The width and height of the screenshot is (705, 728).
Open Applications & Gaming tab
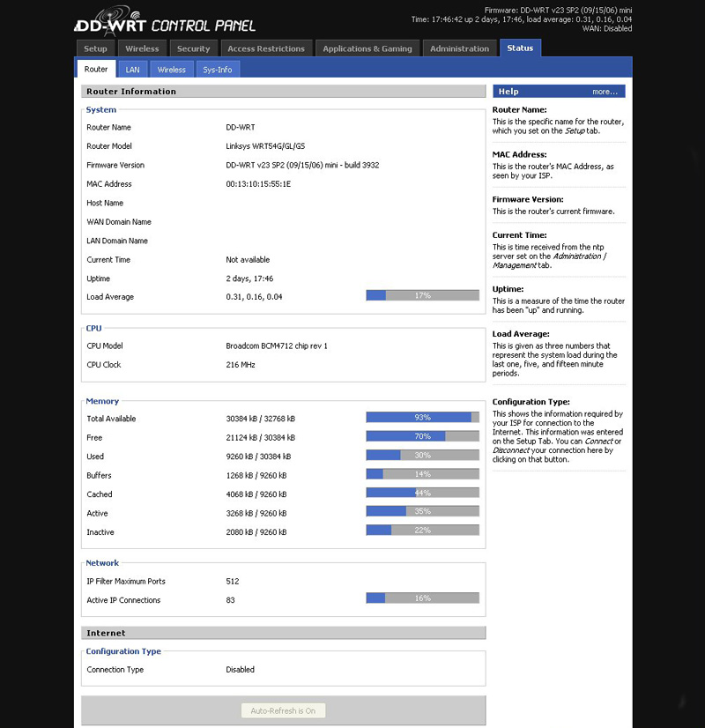click(x=367, y=48)
